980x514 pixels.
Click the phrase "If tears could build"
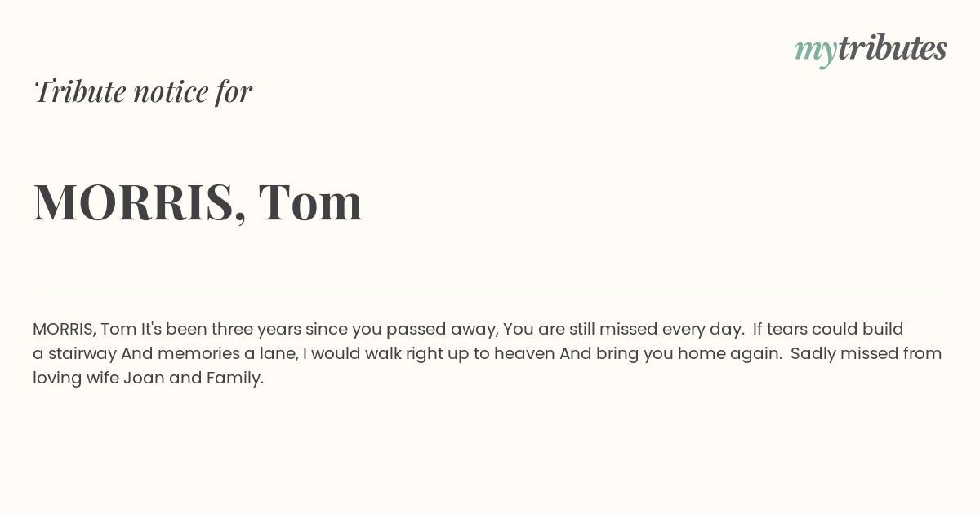click(x=828, y=330)
